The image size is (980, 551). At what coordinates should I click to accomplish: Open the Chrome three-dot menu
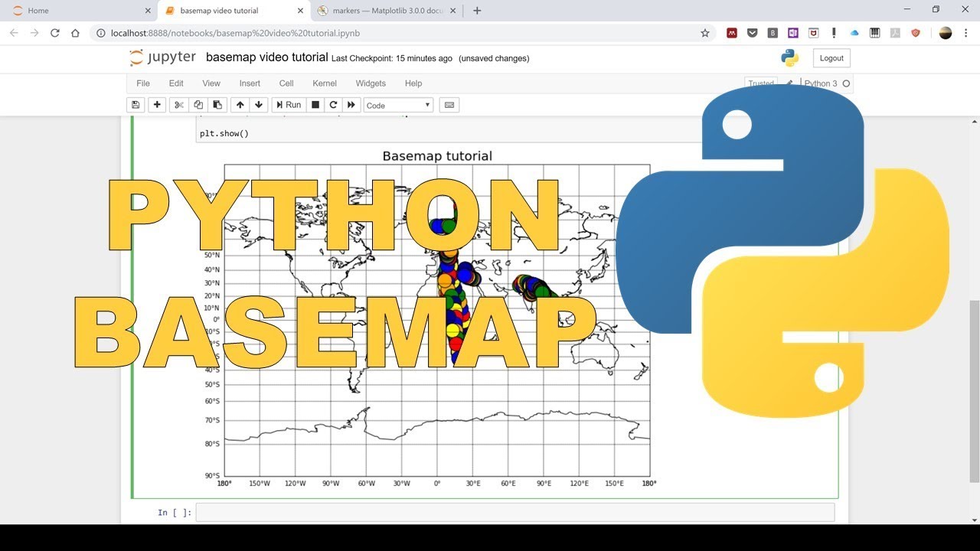pos(967,33)
